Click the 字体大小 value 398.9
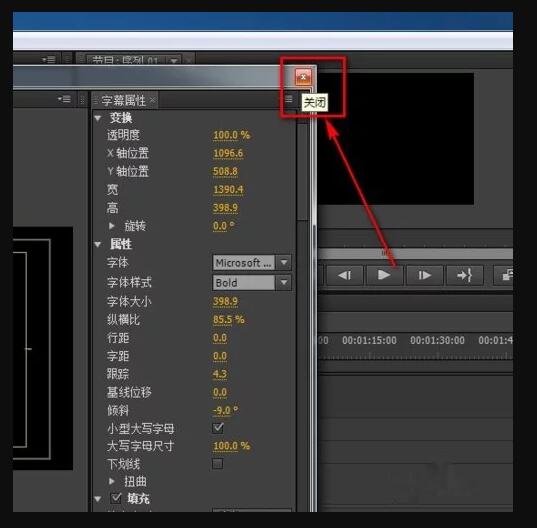Image resolution: width=537 pixels, height=528 pixels. (225, 301)
